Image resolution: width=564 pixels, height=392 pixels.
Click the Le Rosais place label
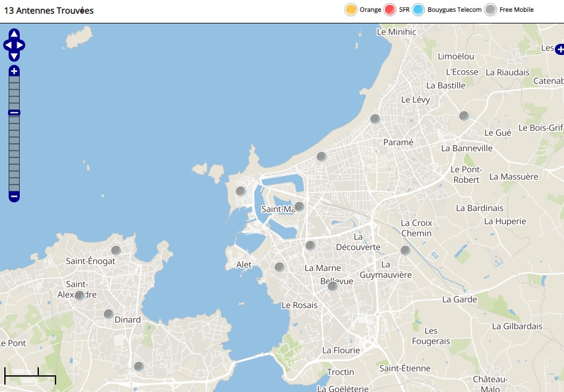(300, 305)
